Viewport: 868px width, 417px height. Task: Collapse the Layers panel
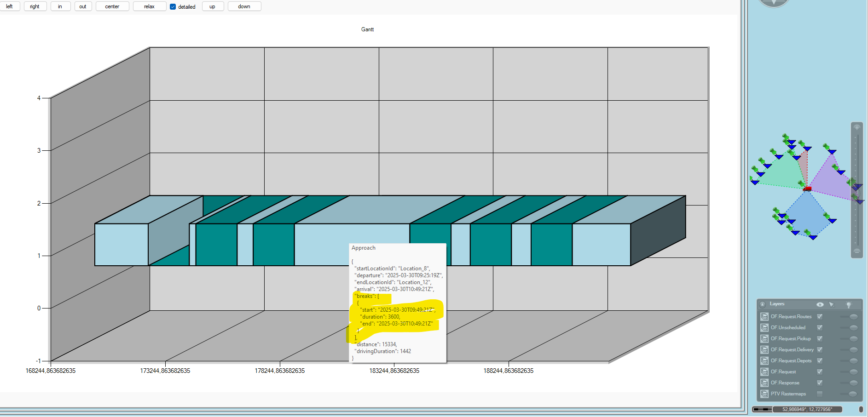pyautogui.click(x=763, y=304)
